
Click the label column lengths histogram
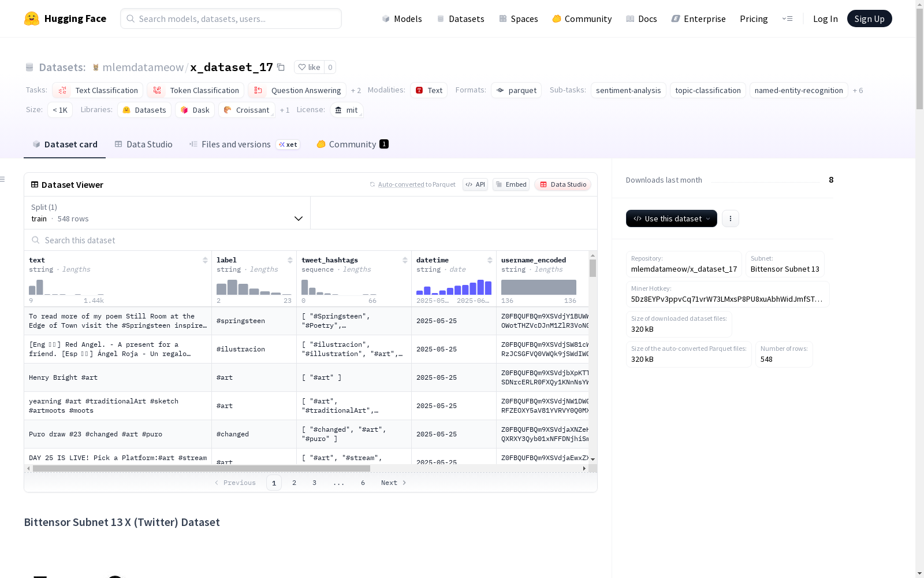tap(254, 287)
